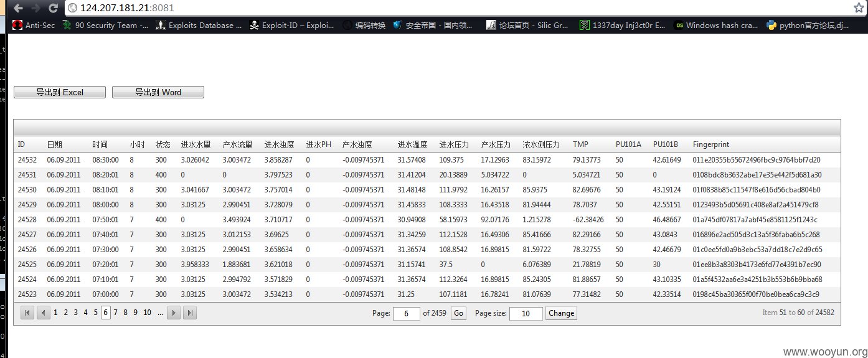The image size is (868, 358).
Task: Sort by the 小时 column header
Action: (137, 144)
